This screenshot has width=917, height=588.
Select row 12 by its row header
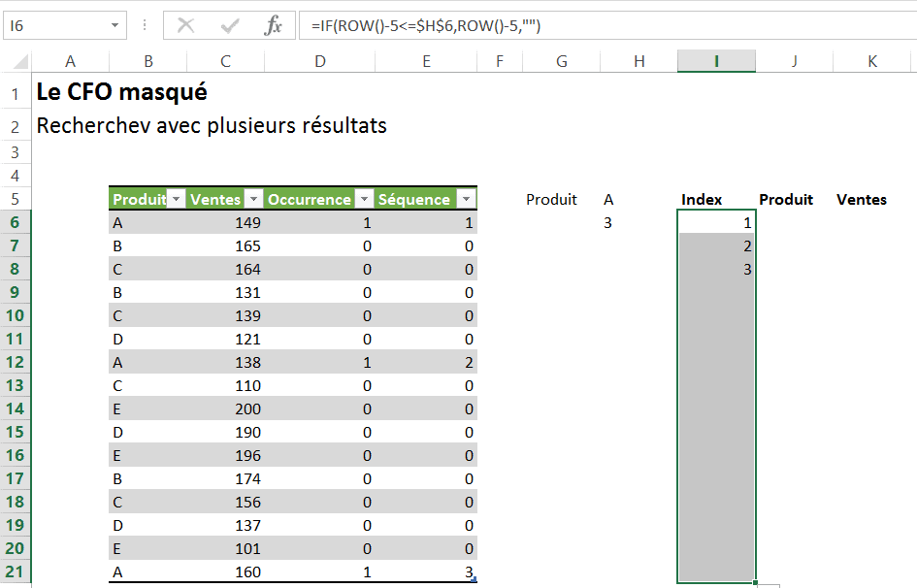(x=16, y=362)
